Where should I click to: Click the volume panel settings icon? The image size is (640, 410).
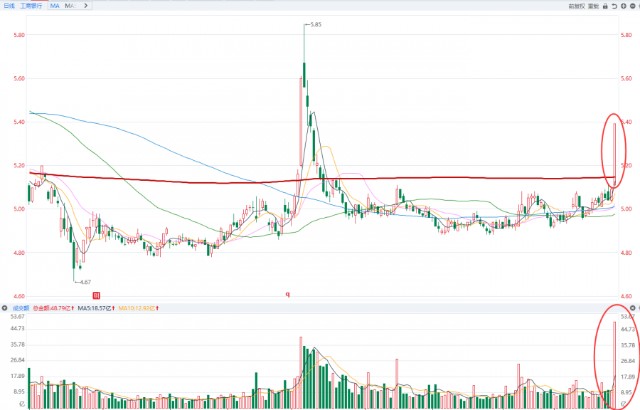5,308
